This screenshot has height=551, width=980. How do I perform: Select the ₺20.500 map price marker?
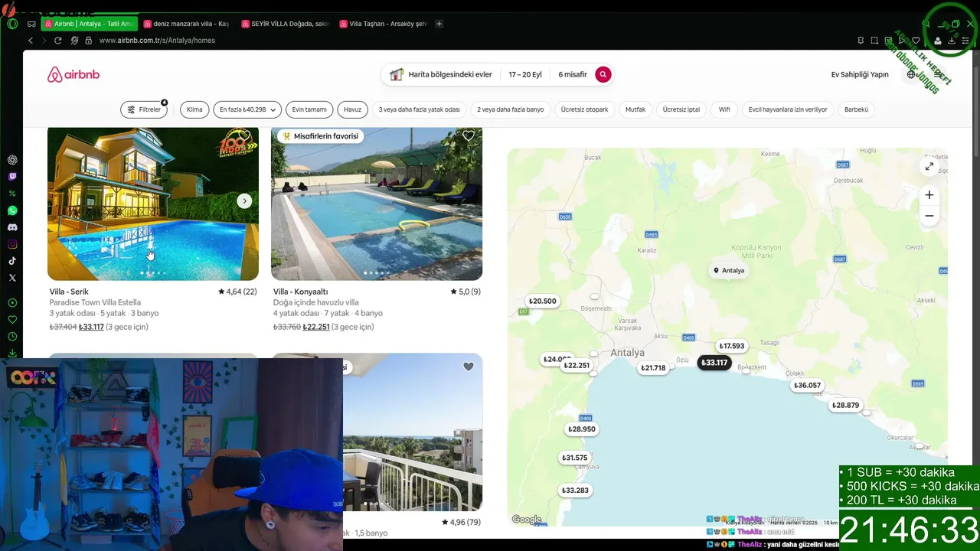(543, 302)
